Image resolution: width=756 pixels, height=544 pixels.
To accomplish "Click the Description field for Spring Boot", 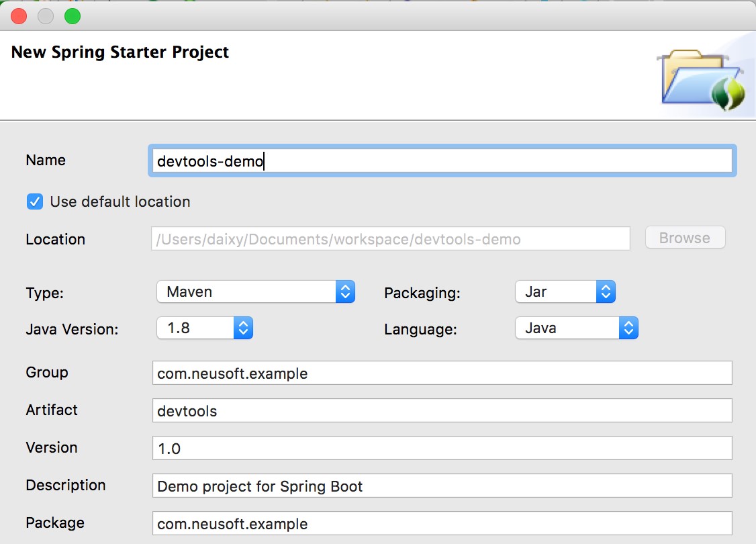I will pyautogui.click(x=442, y=486).
